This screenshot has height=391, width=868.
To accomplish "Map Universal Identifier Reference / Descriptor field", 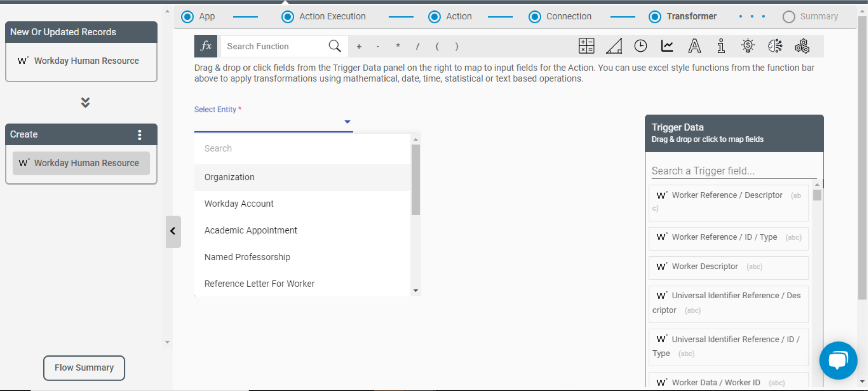I will click(728, 304).
